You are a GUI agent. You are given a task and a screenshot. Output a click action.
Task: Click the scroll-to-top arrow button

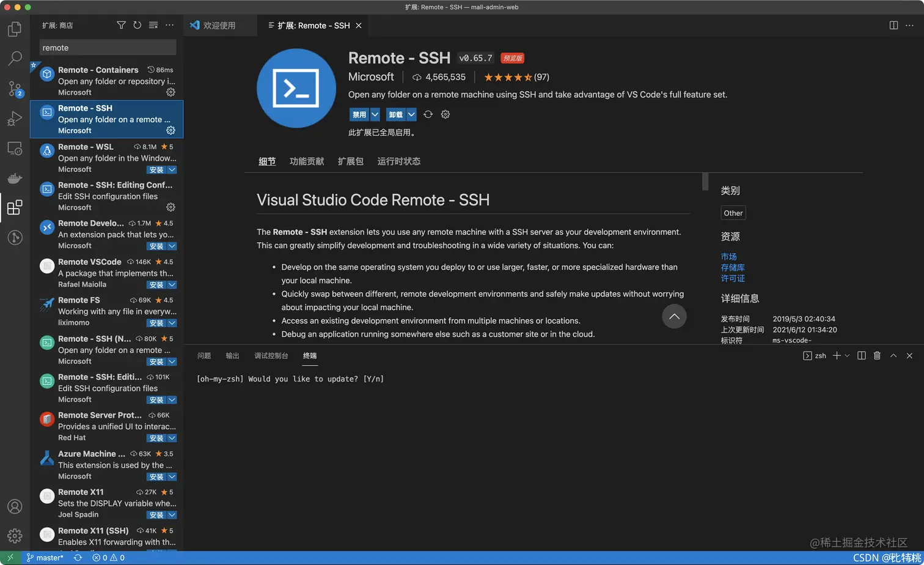point(674,316)
